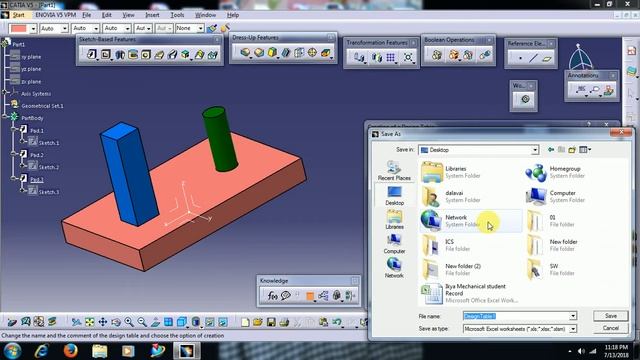
Task: Select the Rib tool in Sketch-Based Features
Action: click(159, 54)
